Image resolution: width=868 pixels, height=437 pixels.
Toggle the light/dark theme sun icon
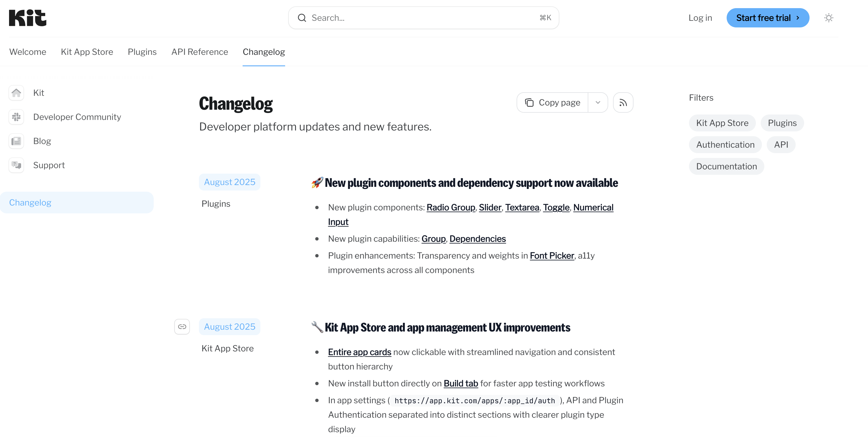[829, 18]
